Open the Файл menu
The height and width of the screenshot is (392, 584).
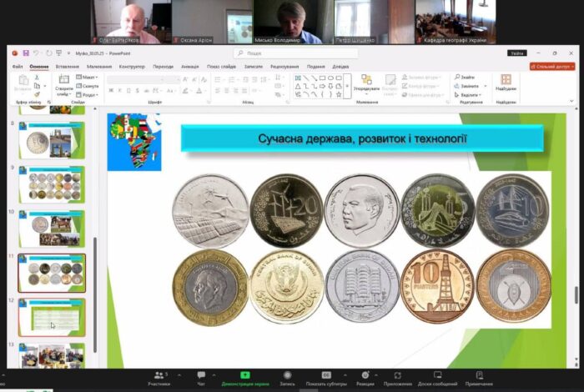(18, 66)
